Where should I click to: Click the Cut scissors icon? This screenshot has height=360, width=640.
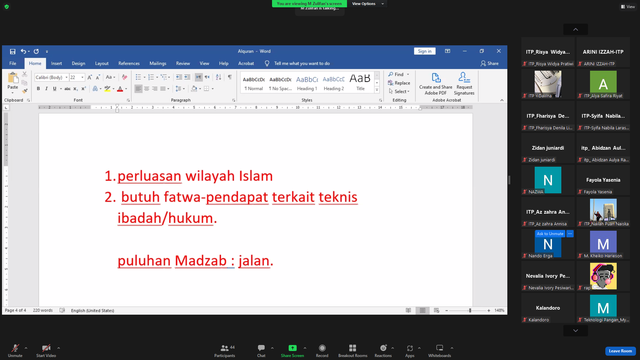[x=24, y=74]
